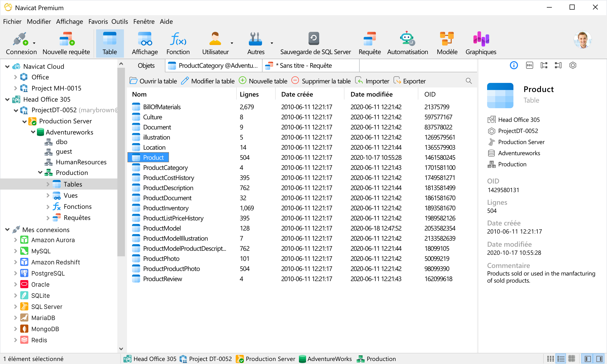Viewport: 607px width, 364px height.
Task: Click Production Server in status bar breadcrumb
Action: (x=265, y=359)
